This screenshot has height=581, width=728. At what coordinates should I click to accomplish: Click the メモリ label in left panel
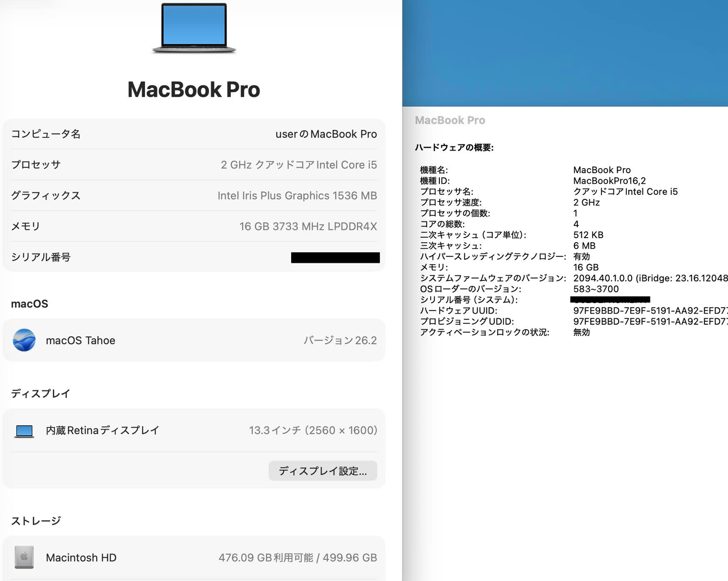pyautogui.click(x=26, y=227)
